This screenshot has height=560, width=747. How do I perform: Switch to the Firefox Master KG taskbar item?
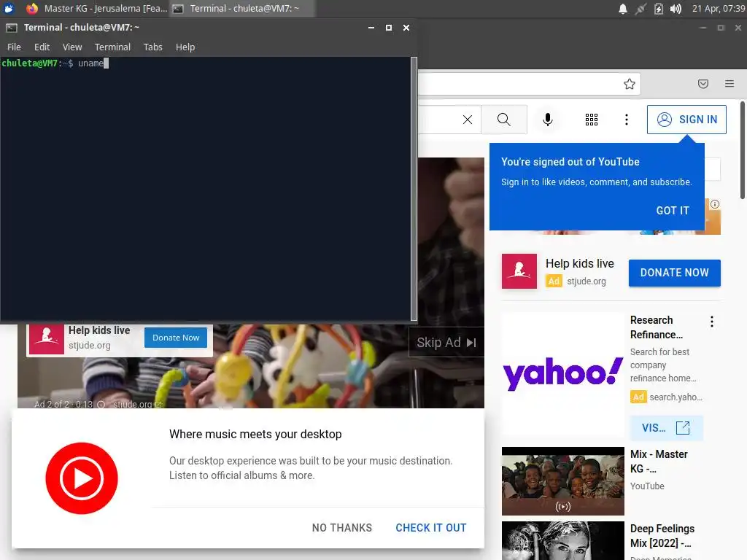pyautogui.click(x=97, y=8)
